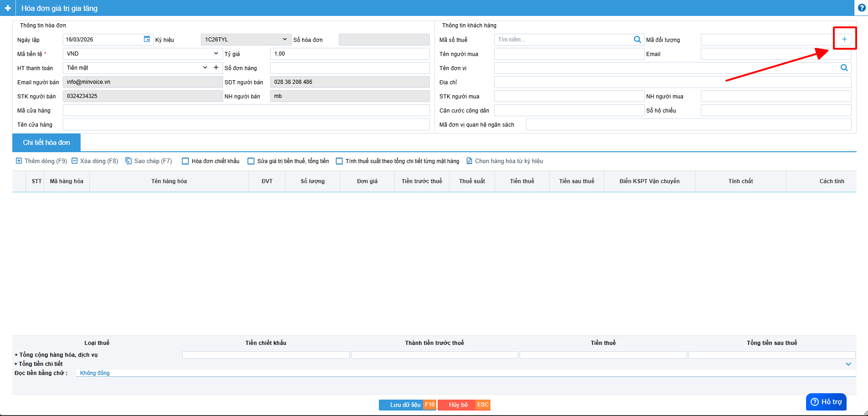Check Tính thuế suất theo tổng chi tiết option
Screen dimensions: 868x416
coord(339,161)
